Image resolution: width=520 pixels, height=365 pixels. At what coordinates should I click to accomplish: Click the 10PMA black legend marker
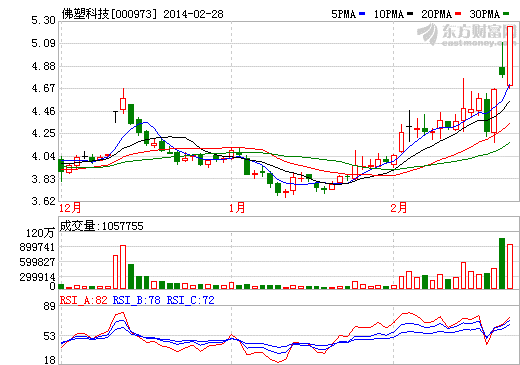410,14
